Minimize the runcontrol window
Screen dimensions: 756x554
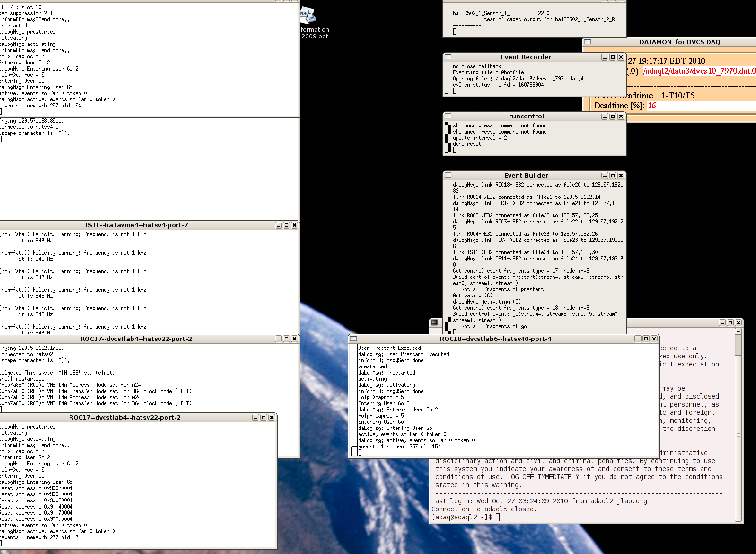tap(605, 116)
